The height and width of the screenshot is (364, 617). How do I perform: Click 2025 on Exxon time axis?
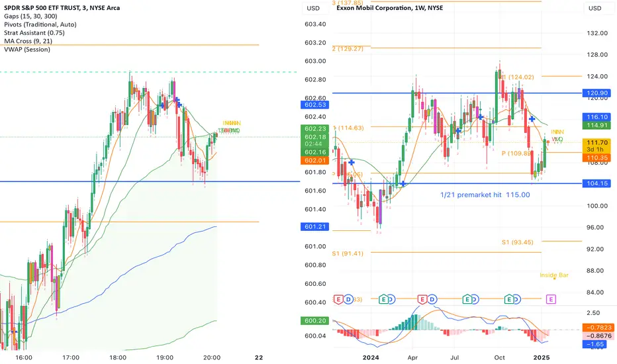pos(542,357)
